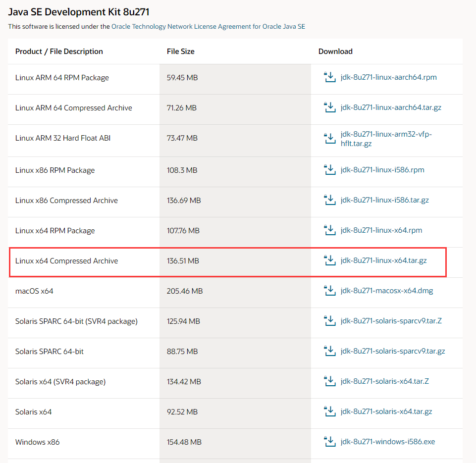Select 'Solaris SPARC 64-bit (SVR4 package)' description
The height and width of the screenshot is (463, 476).
pos(76,321)
